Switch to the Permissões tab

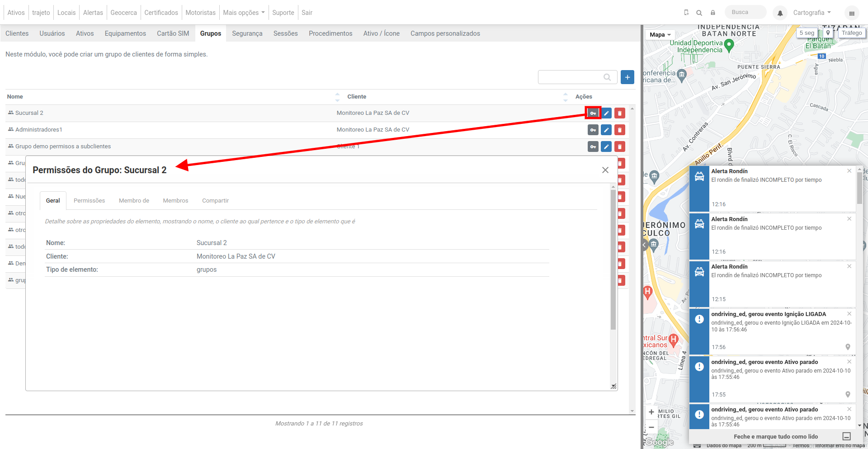pyautogui.click(x=89, y=201)
